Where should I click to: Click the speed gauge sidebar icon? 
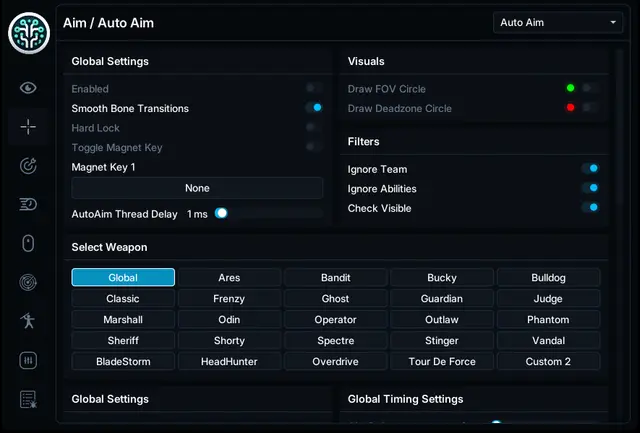click(x=28, y=204)
